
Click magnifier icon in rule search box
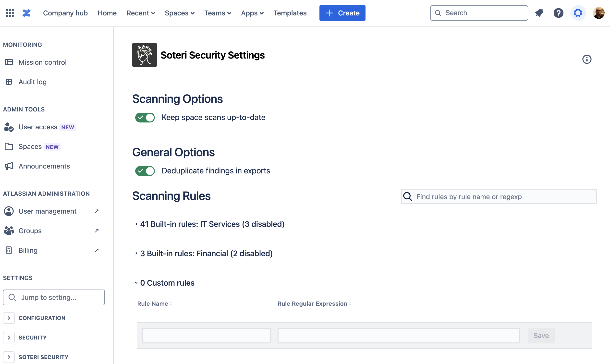408,197
